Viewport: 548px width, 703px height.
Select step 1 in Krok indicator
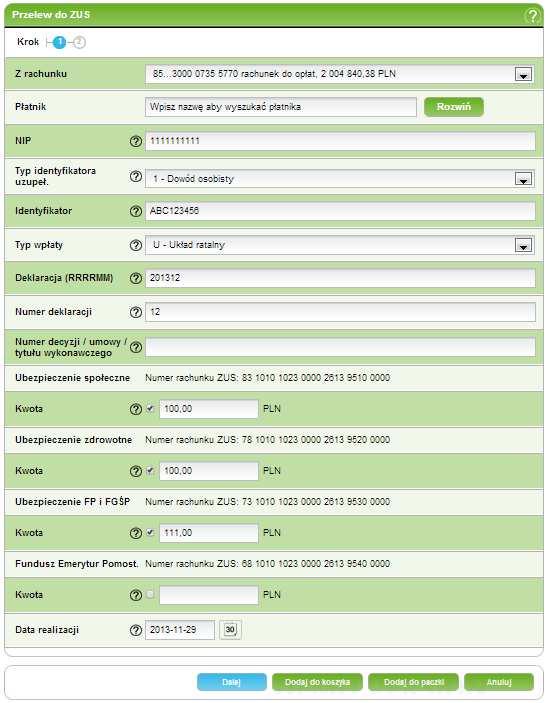tap(59, 43)
